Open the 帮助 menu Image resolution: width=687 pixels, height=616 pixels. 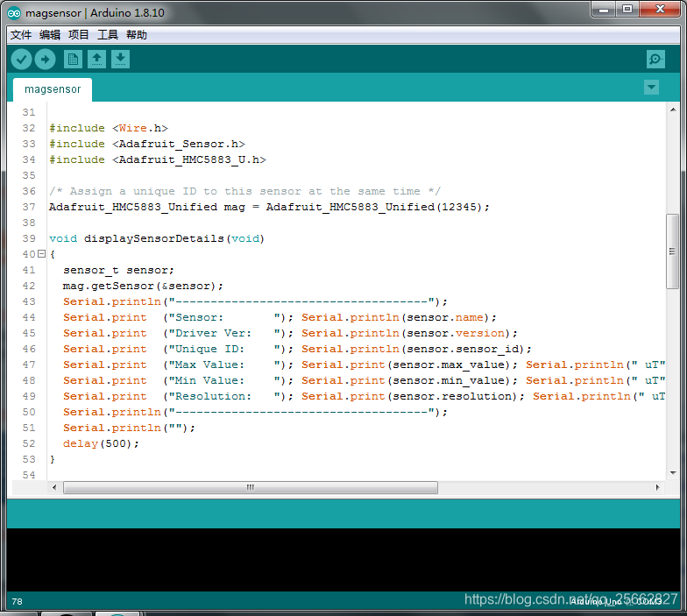click(x=137, y=35)
